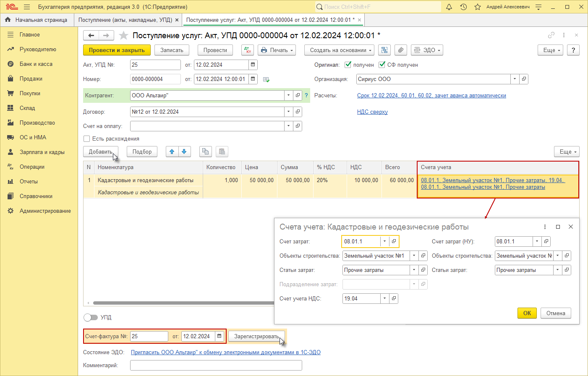Open notifications bell
This screenshot has width=588, height=376.
pos(449,7)
